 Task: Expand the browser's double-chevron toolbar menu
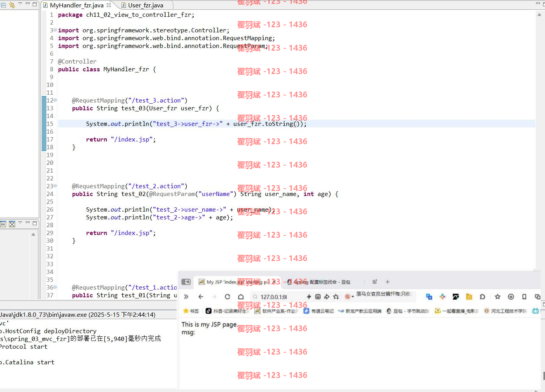[x=186, y=297]
